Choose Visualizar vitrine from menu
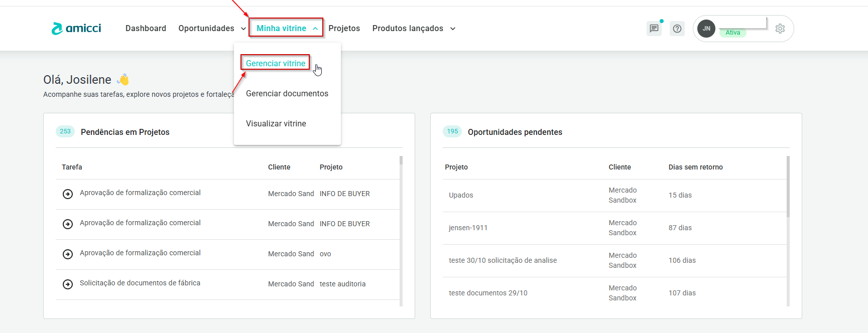Viewport: 868px width, 333px height. [x=276, y=124]
